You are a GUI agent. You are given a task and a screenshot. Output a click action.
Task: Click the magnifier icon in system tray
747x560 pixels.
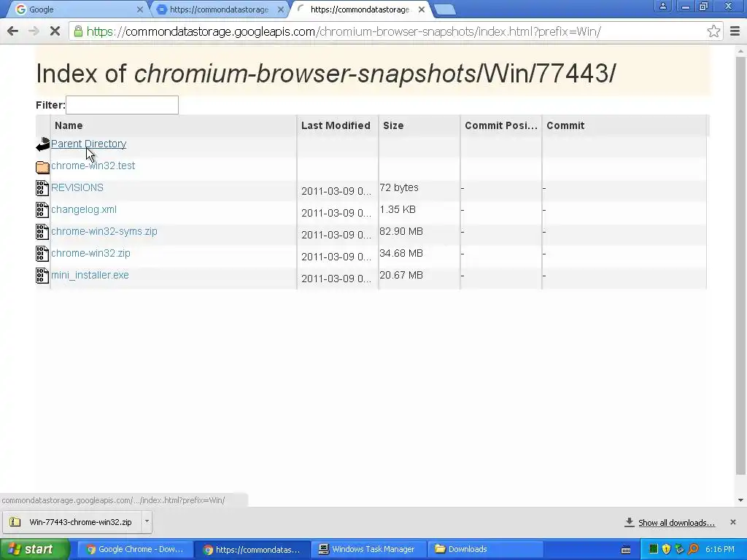point(693,549)
